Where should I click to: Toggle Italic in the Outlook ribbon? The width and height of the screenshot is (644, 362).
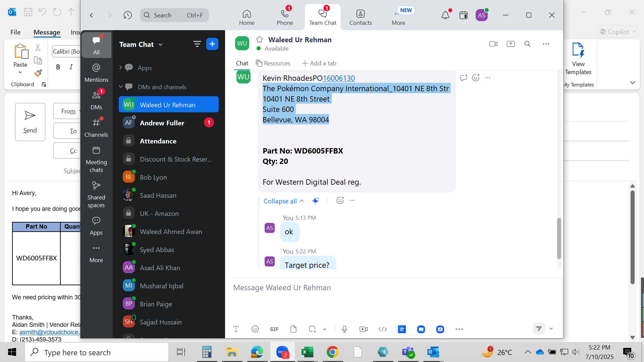tap(71, 67)
